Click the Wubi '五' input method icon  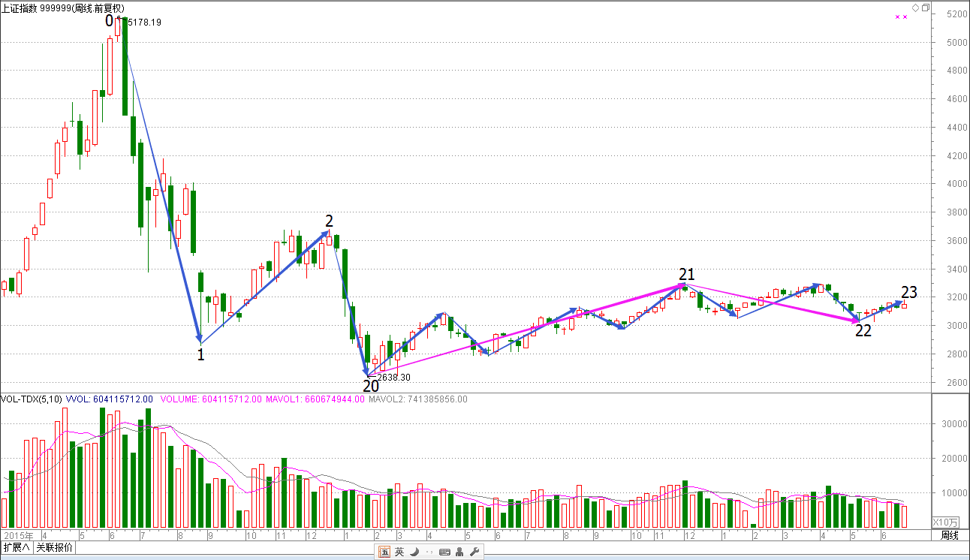coord(384,552)
